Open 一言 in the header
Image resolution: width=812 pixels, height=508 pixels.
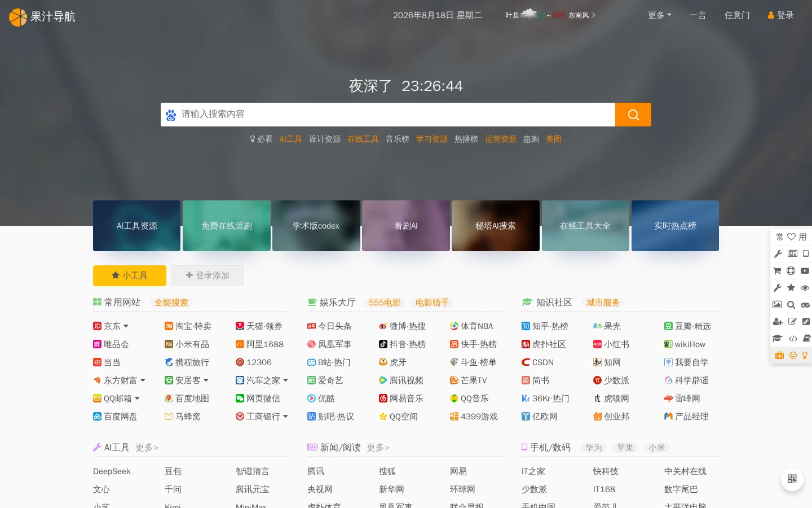[x=698, y=15]
